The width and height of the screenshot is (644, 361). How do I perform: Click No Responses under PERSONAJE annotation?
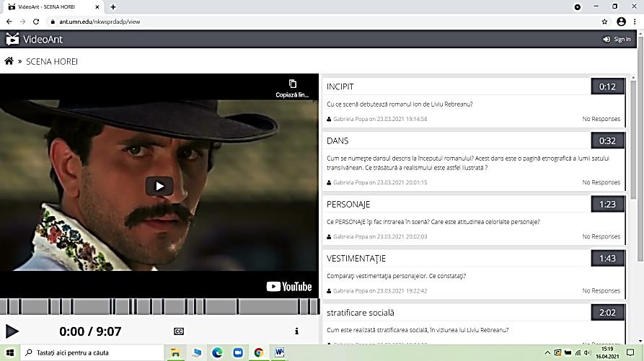click(x=601, y=236)
